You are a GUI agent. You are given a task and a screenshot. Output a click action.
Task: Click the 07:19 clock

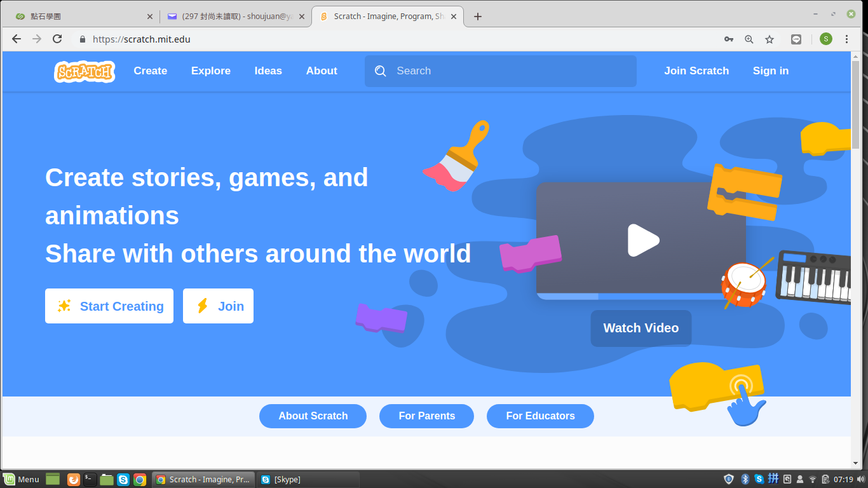click(x=843, y=480)
